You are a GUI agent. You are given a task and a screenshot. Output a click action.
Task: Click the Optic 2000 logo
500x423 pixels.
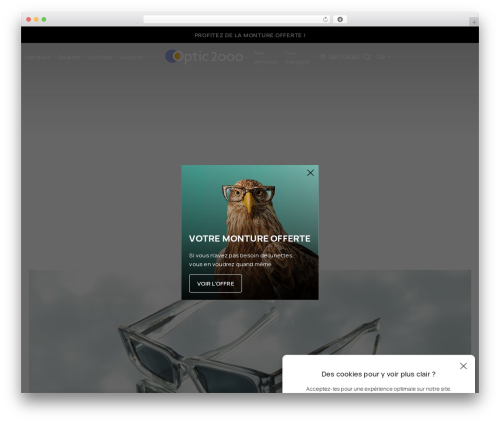pos(204,57)
